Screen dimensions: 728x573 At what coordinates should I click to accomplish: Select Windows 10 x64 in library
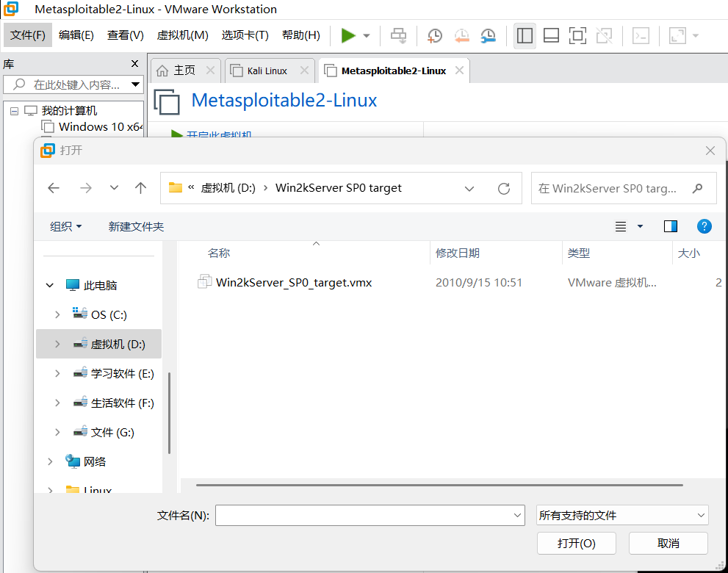[x=92, y=127]
